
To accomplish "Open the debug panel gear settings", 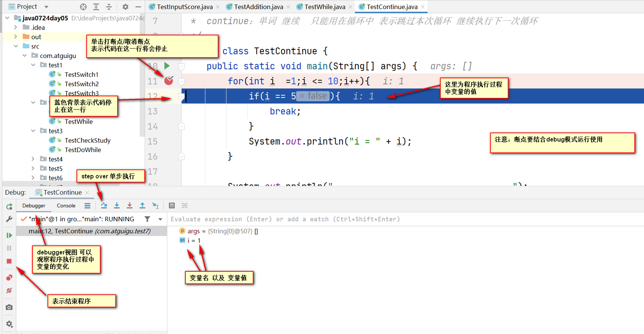I will tap(9, 324).
